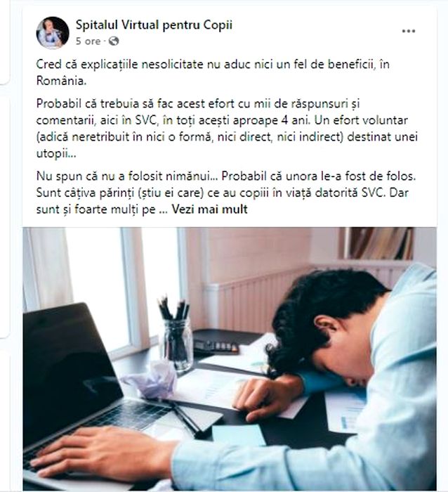Image resolution: width=448 pixels, height=492 pixels.
Task: Open Spitalul Virtual pentru Copii page name
Action: point(154,25)
